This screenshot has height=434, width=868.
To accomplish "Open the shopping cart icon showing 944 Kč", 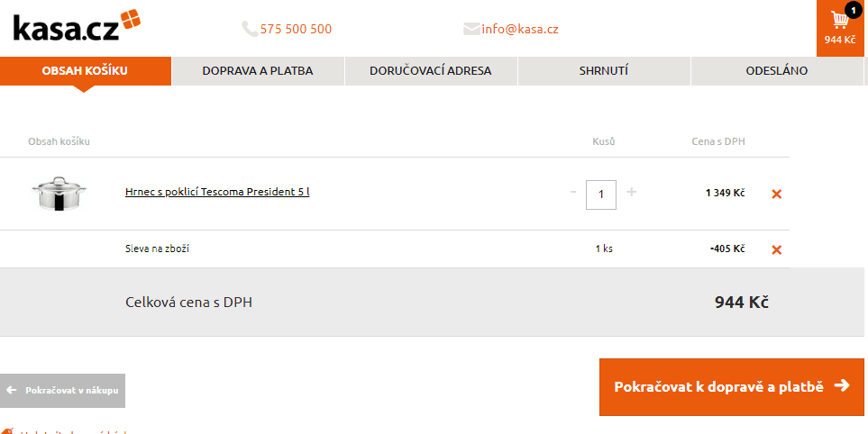I will click(840, 28).
